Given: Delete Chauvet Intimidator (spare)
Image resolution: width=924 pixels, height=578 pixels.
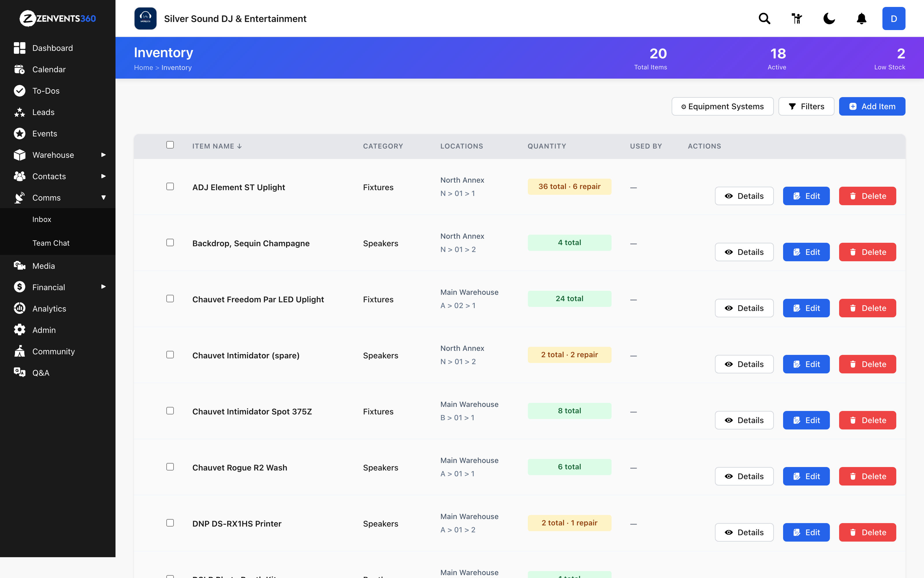Looking at the screenshot, I should (x=867, y=364).
